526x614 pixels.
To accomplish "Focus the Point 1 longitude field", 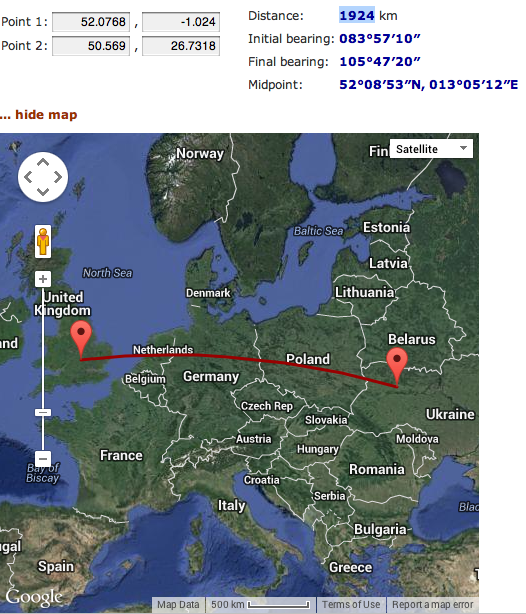I will coord(181,22).
